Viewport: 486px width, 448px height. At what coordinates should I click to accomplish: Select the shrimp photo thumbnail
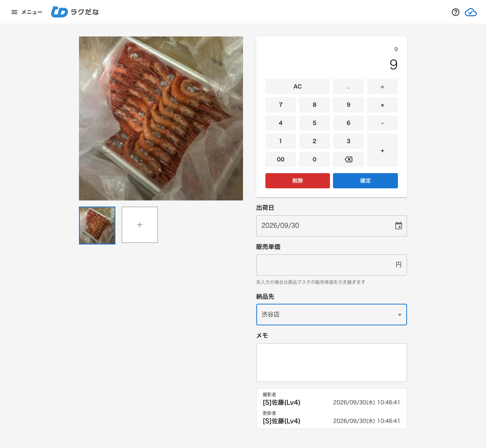(x=97, y=226)
